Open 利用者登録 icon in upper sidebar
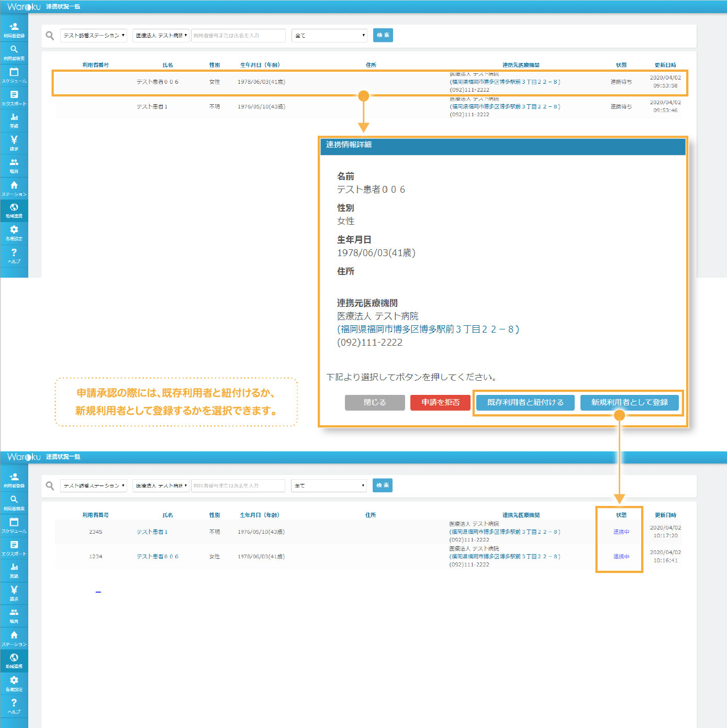 tap(14, 30)
